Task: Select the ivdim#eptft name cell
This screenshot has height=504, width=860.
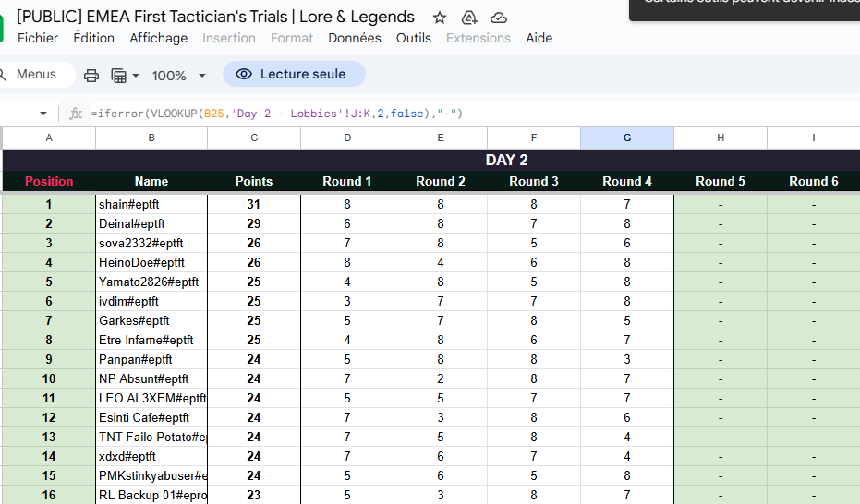Action: 151,301
